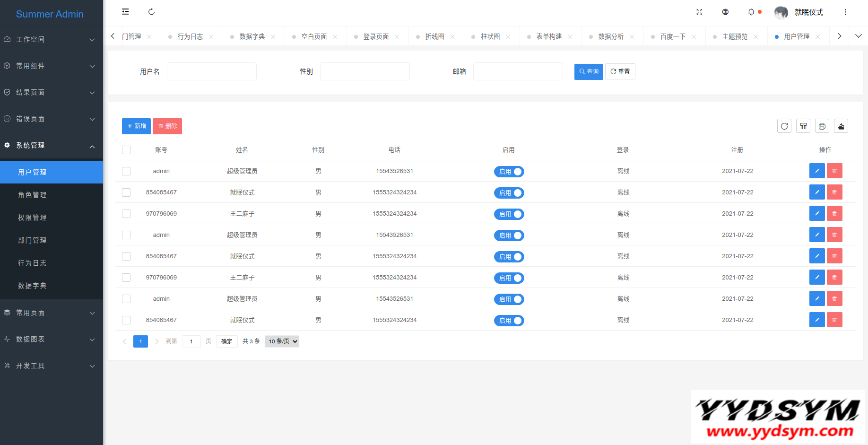Print the table using the printer icon
The width and height of the screenshot is (868, 445).
click(822, 126)
